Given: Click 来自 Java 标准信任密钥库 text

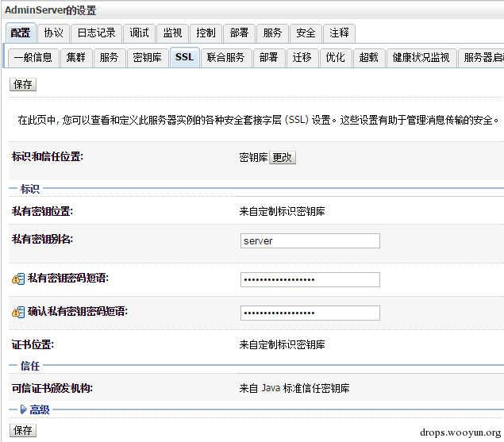Looking at the screenshot, I should click(x=294, y=388).
